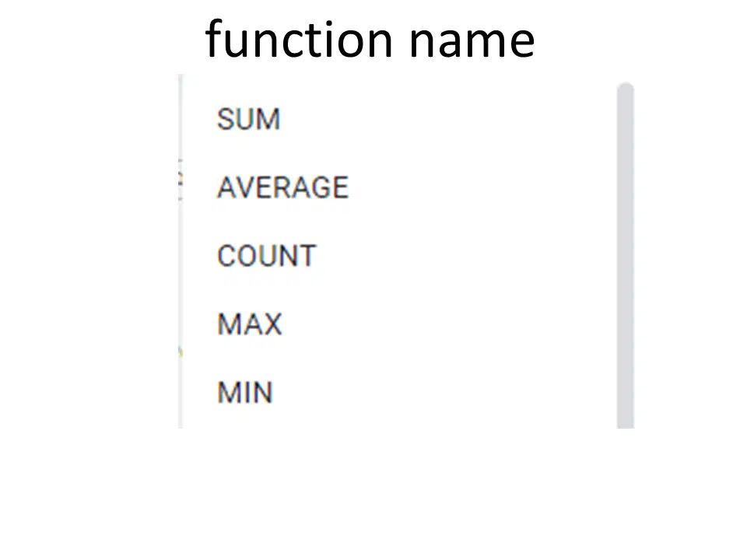Choose AVERAGE from the function list
The width and height of the screenshot is (747, 560).
[283, 187]
